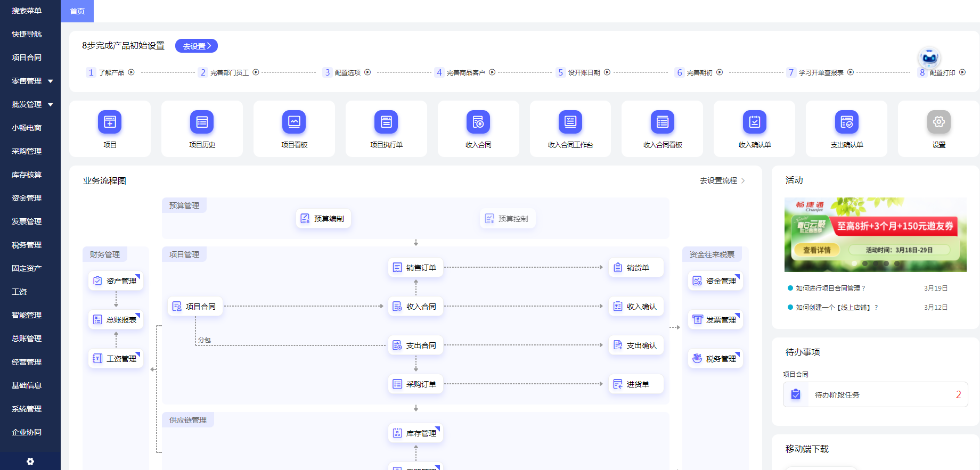This screenshot has height=470, width=980.
Task: Select the second carousel dot on banner
Action: click(x=865, y=263)
